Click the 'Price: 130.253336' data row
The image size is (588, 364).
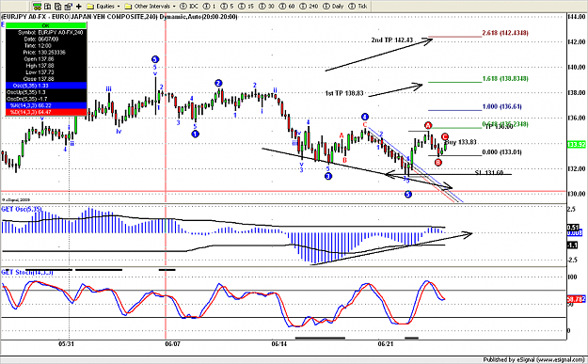(x=46, y=52)
